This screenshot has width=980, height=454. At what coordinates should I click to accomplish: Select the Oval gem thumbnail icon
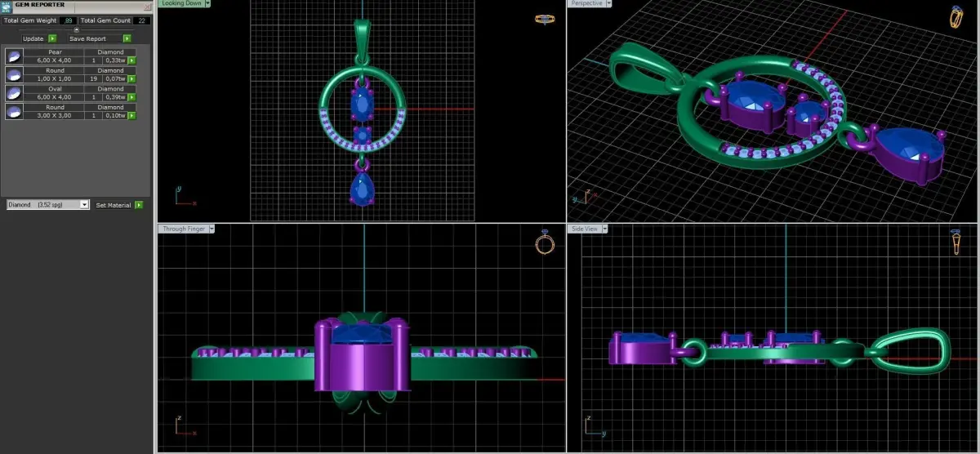click(14, 93)
